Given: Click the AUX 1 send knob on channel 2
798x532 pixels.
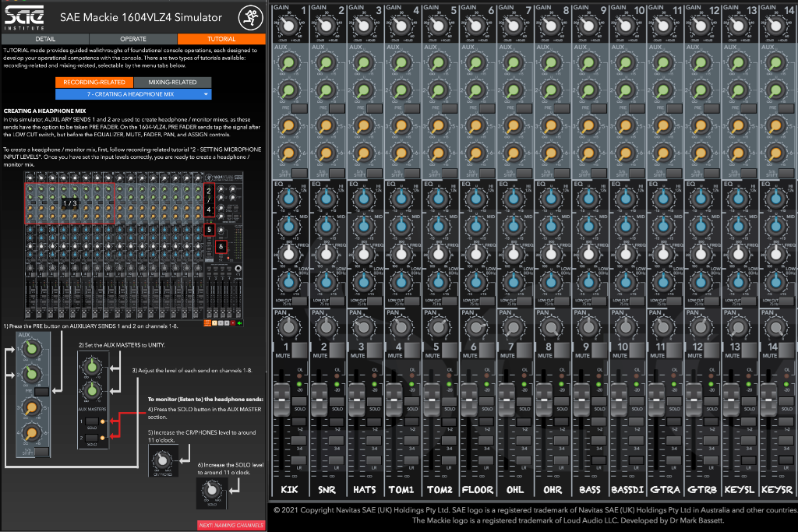Looking at the screenshot, I should (x=326, y=63).
